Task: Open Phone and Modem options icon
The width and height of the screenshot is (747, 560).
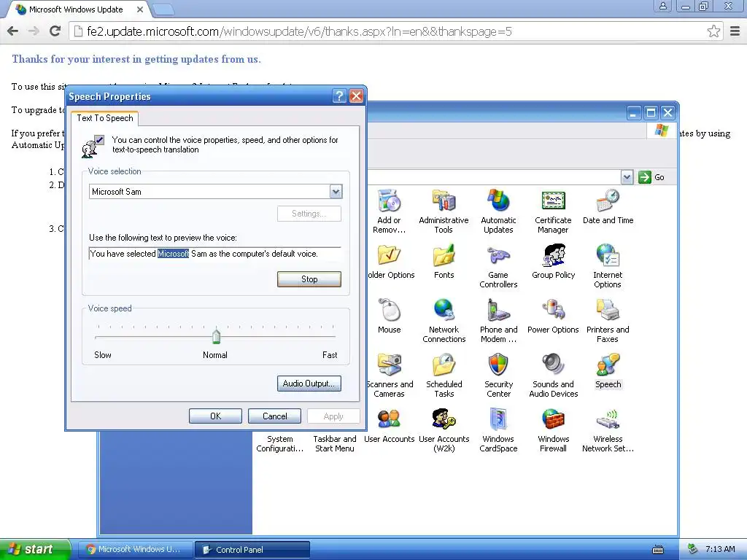Action: point(498,321)
